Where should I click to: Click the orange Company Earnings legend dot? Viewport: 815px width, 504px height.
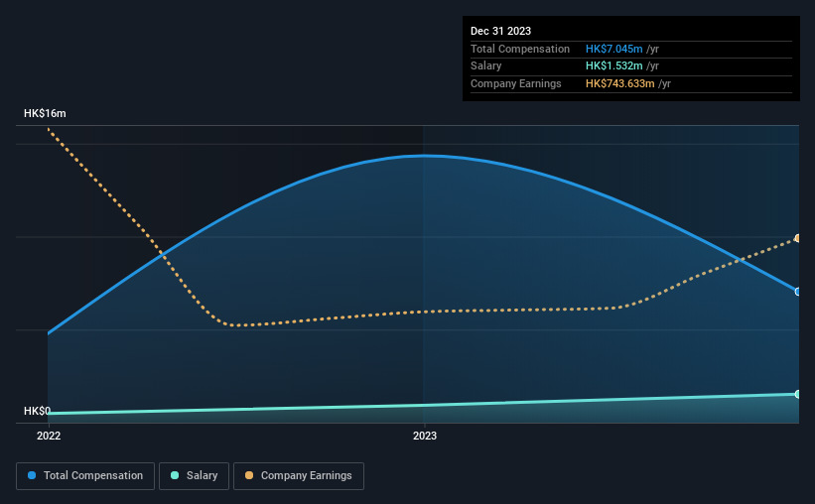point(249,475)
